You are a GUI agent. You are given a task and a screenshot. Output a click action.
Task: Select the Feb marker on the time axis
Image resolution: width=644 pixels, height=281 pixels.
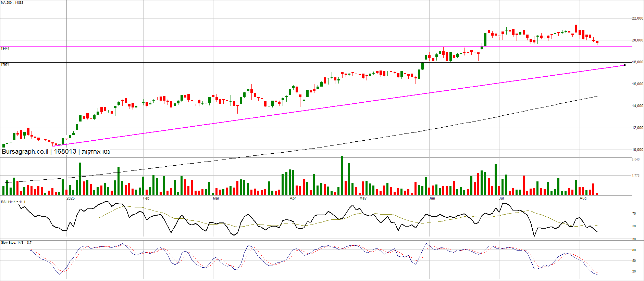click(x=146, y=199)
